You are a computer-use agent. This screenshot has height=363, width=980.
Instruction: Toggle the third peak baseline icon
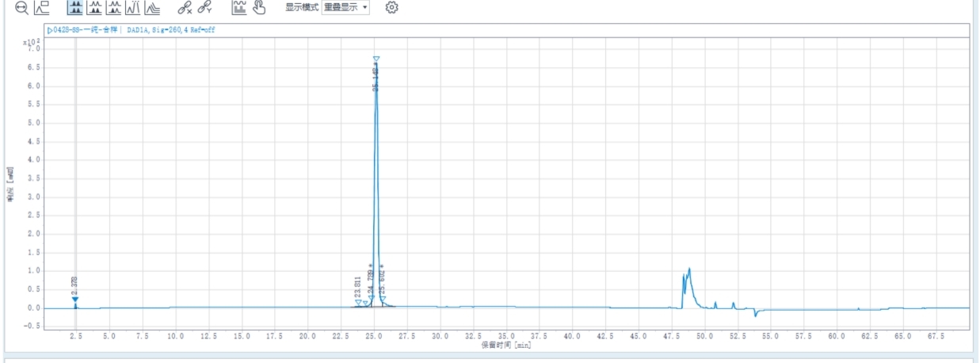click(x=114, y=8)
